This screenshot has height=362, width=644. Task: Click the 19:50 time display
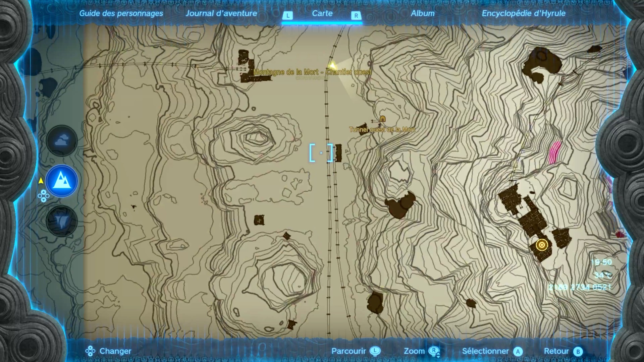601,262
